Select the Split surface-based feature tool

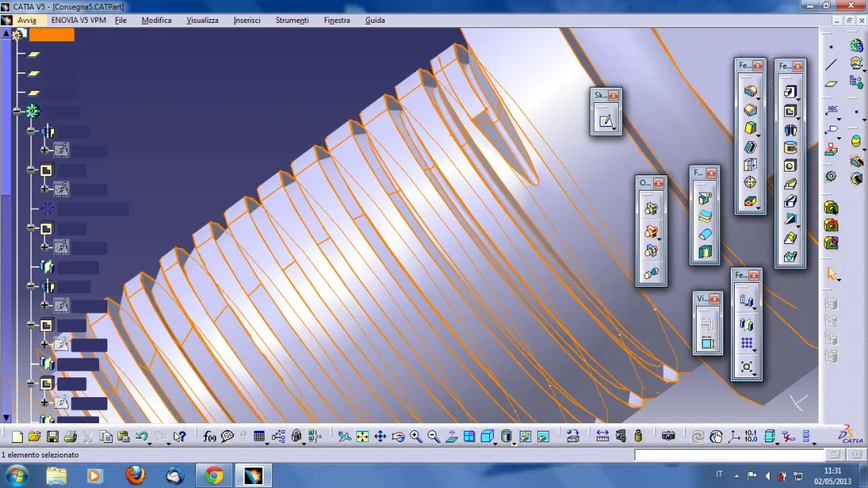[704, 198]
